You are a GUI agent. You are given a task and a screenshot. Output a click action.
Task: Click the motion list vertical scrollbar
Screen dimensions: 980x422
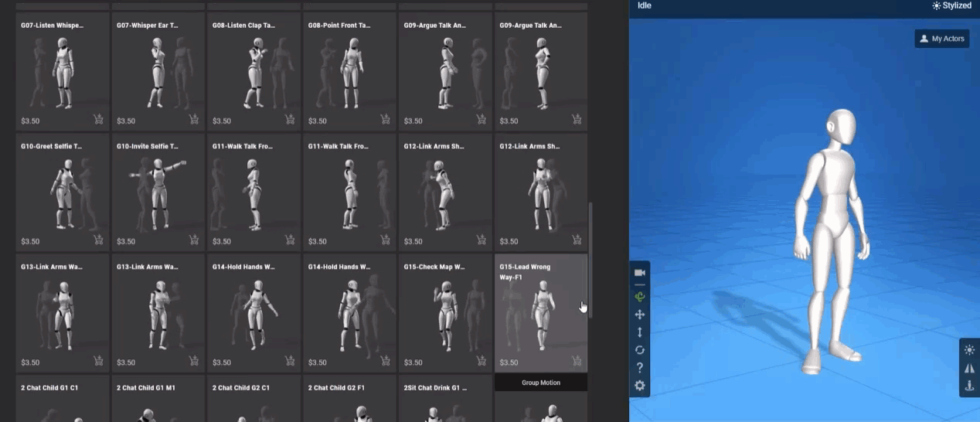point(590,255)
